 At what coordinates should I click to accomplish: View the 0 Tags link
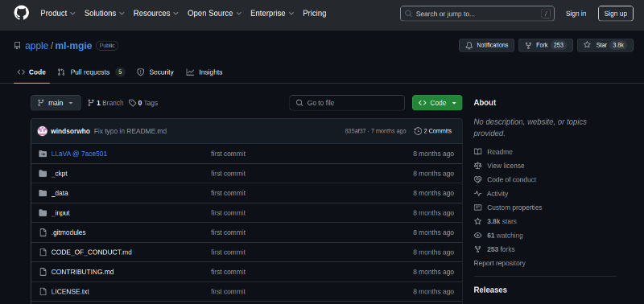coord(143,103)
